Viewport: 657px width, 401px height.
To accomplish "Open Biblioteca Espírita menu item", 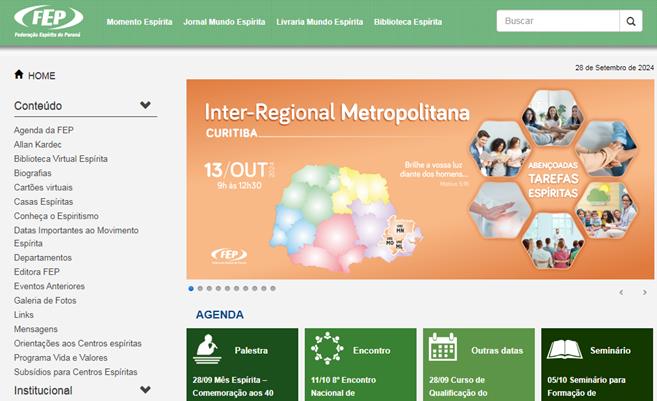I will coord(408,22).
